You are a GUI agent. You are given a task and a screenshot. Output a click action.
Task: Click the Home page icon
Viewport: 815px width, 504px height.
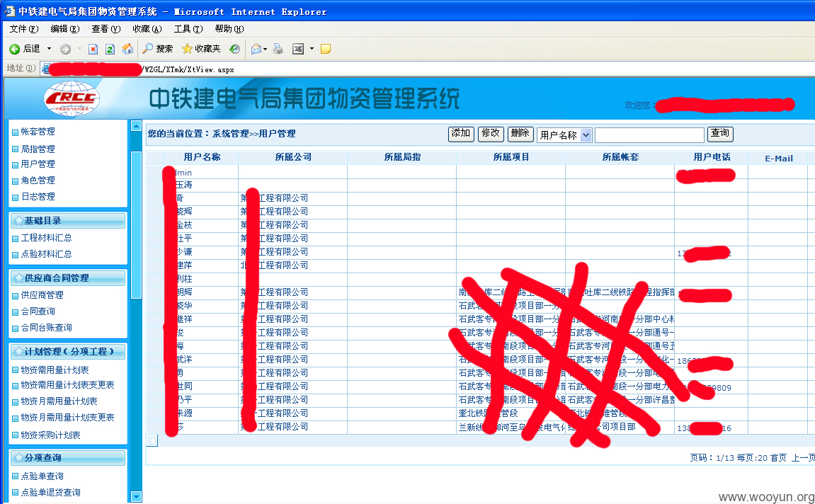(127, 49)
